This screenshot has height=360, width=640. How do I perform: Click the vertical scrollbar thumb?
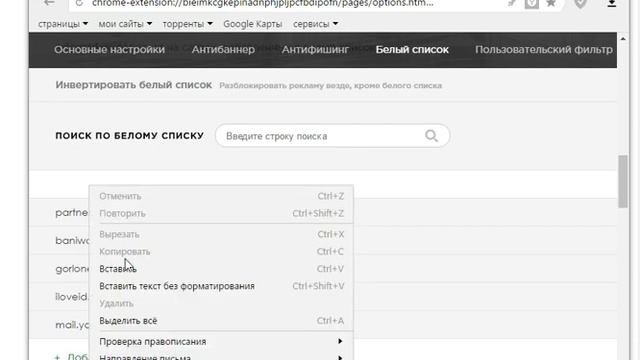pos(623,181)
